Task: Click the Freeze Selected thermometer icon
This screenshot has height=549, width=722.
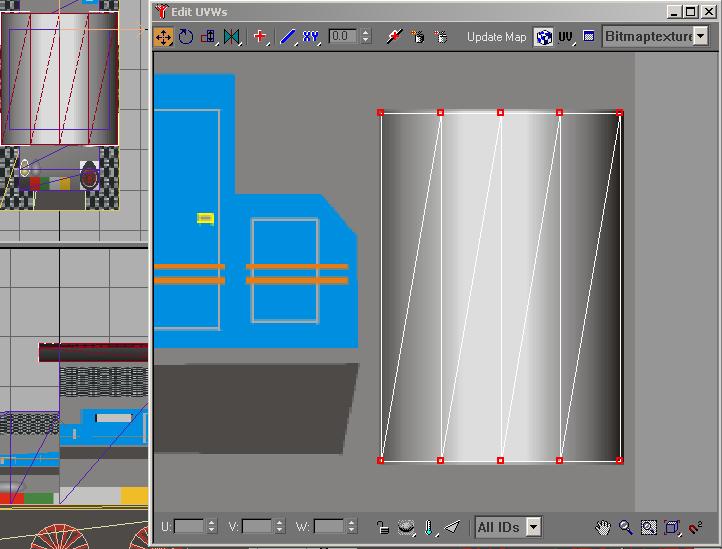Action: pyautogui.click(x=429, y=527)
